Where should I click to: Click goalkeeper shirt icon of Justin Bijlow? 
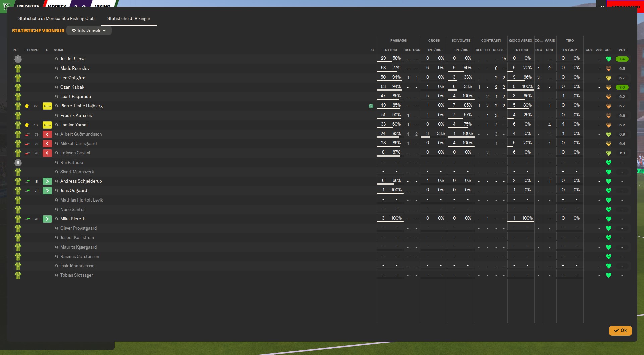click(18, 59)
